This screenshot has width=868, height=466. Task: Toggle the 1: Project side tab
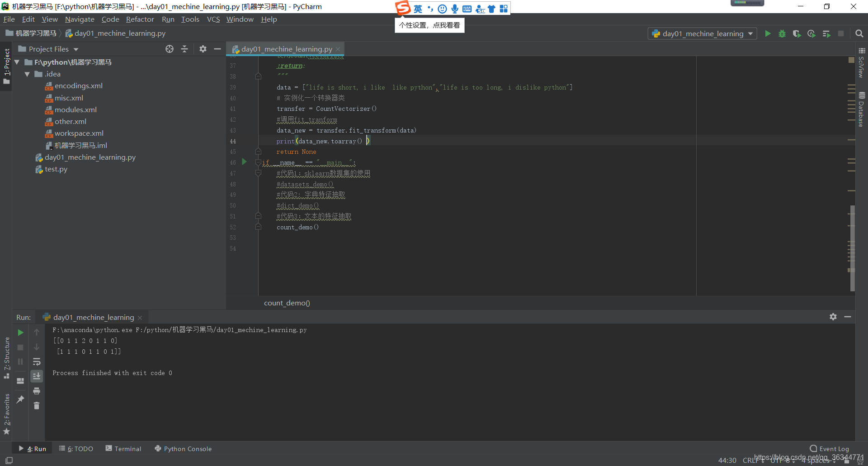pyautogui.click(x=6, y=66)
